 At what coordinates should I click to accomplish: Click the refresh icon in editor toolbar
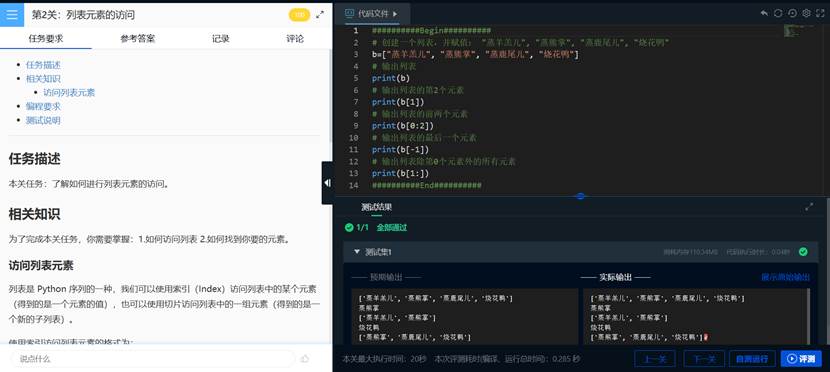[x=778, y=13]
